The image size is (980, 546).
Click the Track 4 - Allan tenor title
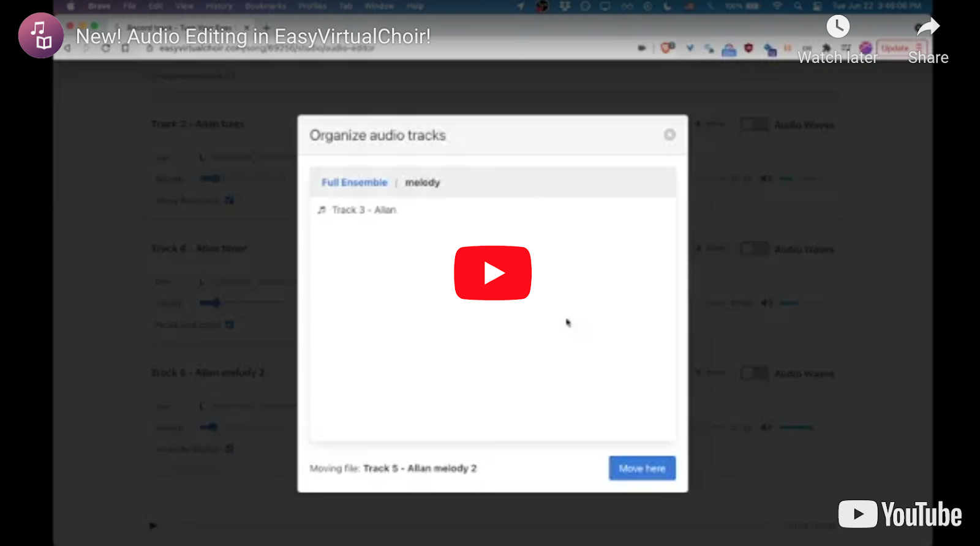tap(199, 249)
